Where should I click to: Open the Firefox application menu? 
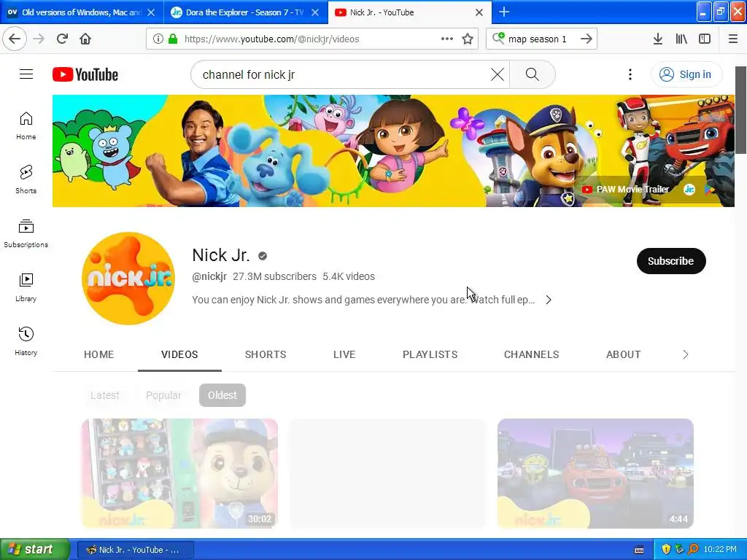click(732, 39)
